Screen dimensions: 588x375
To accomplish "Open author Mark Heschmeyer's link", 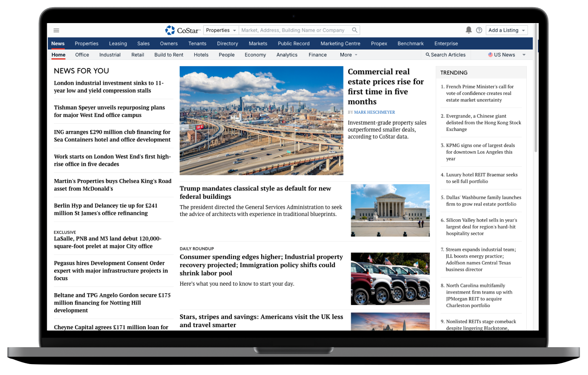I will tap(374, 112).
